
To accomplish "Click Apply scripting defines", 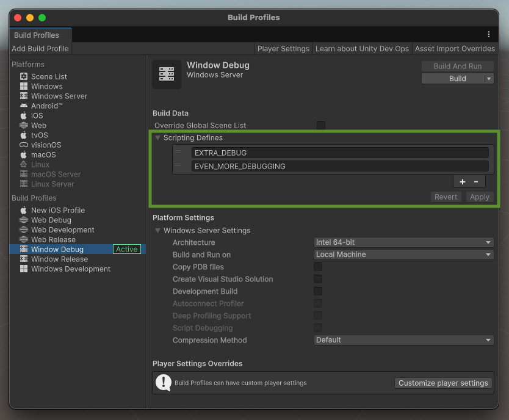I will [480, 197].
